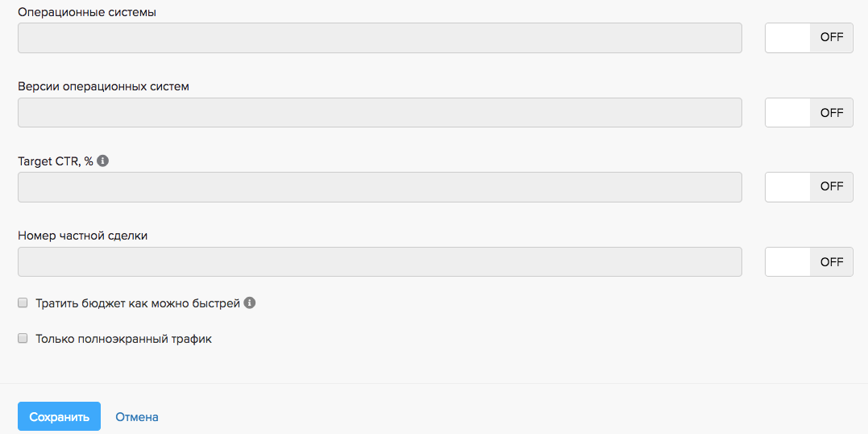Toggle the 'Операционные системы' OFF switch

coord(808,38)
